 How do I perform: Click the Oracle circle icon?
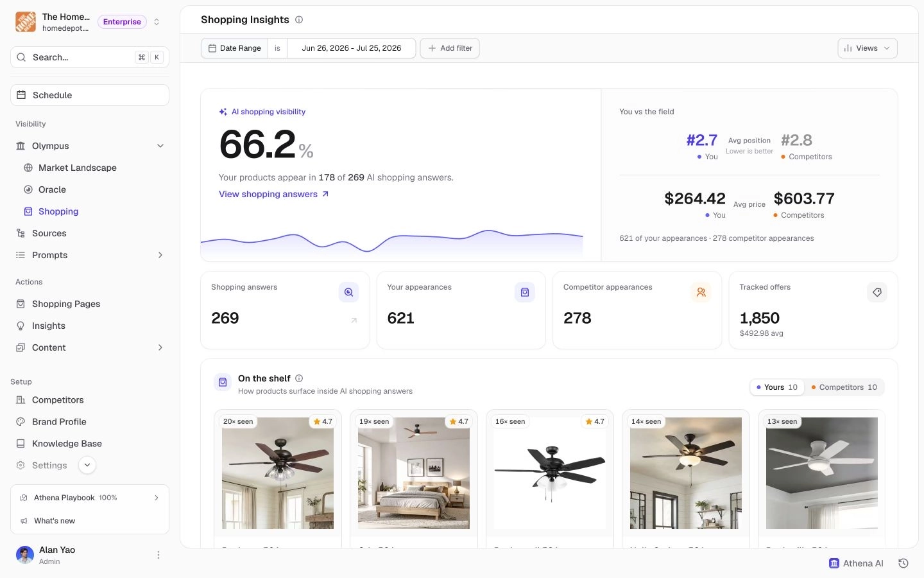(x=28, y=189)
